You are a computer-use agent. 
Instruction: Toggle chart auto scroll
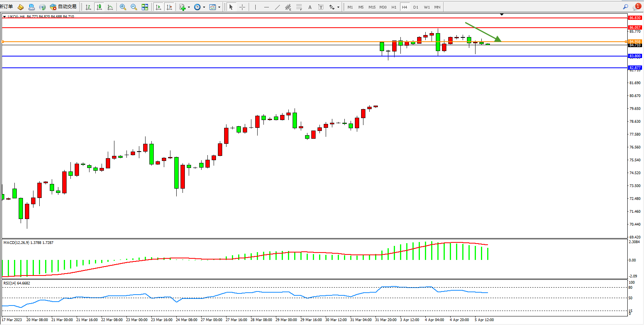tap(158, 7)
